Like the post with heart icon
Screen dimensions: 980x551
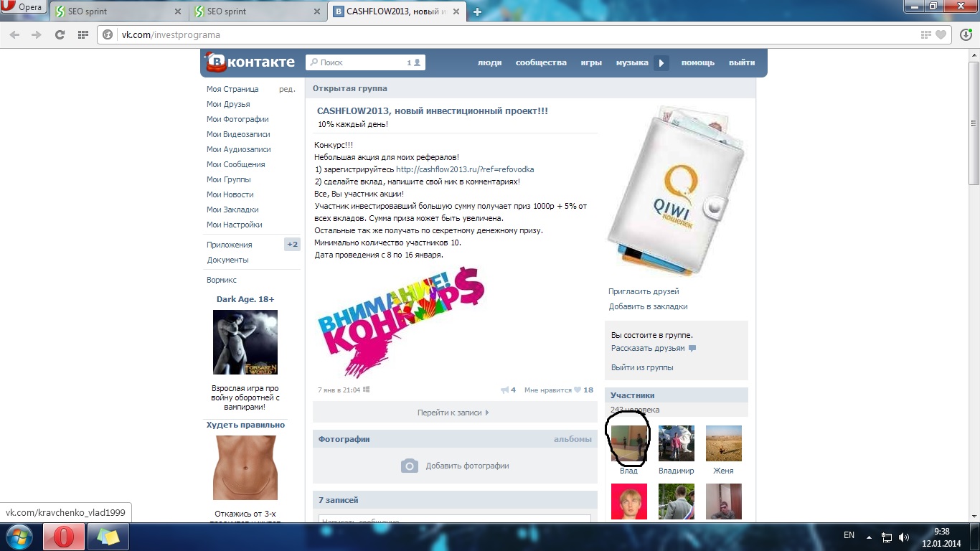click(x=578, y=390)
